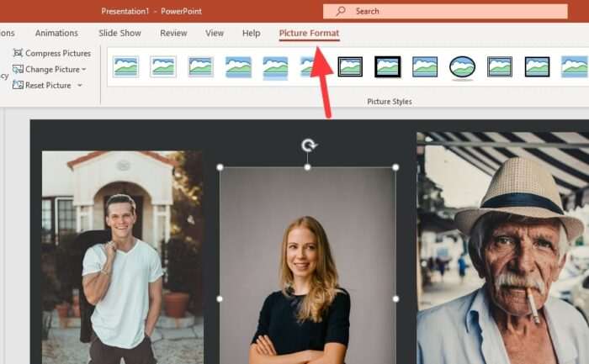The image size is (589, 364).
Task: Expand the Reset Picture dropdown arrow
Action: (x=80, y=85)
